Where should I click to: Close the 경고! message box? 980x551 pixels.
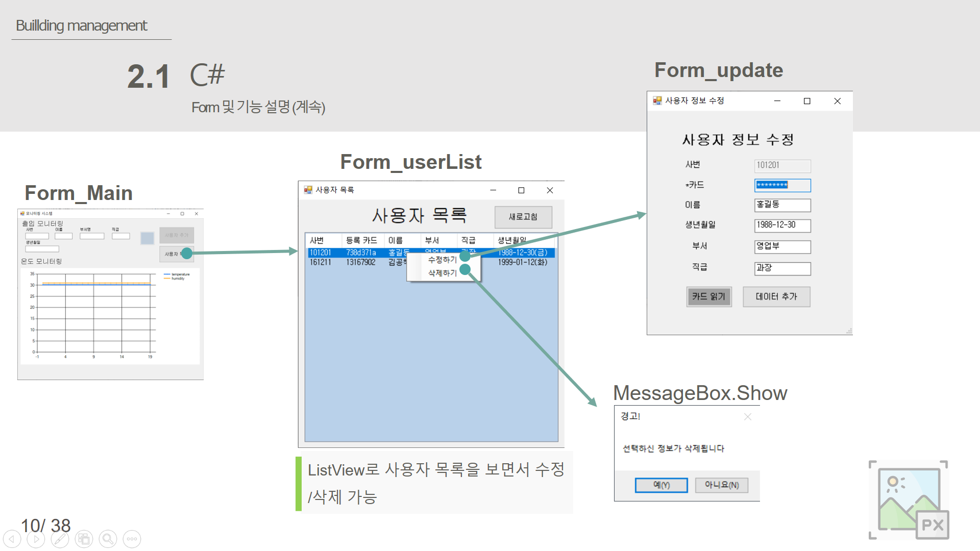click(748, 417)
